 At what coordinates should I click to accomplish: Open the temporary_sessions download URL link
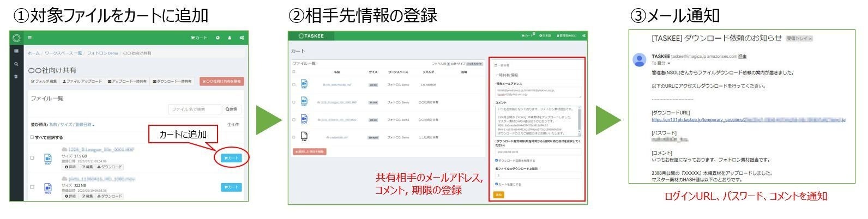coord(748,119)
